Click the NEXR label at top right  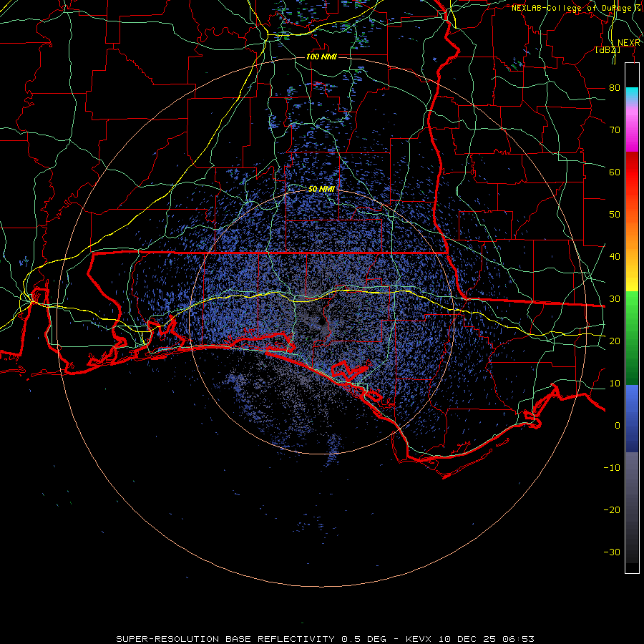click(628, 43)
